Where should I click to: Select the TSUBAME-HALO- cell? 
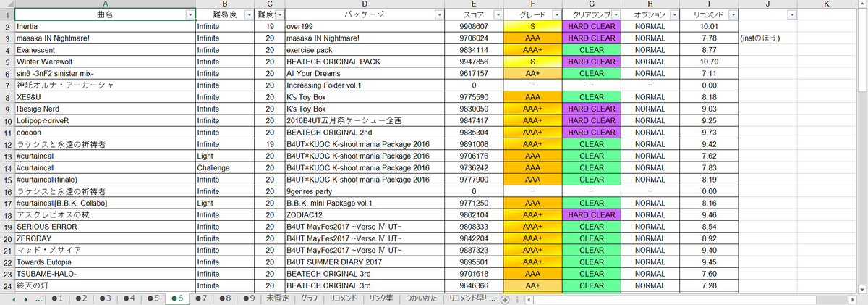104,274
